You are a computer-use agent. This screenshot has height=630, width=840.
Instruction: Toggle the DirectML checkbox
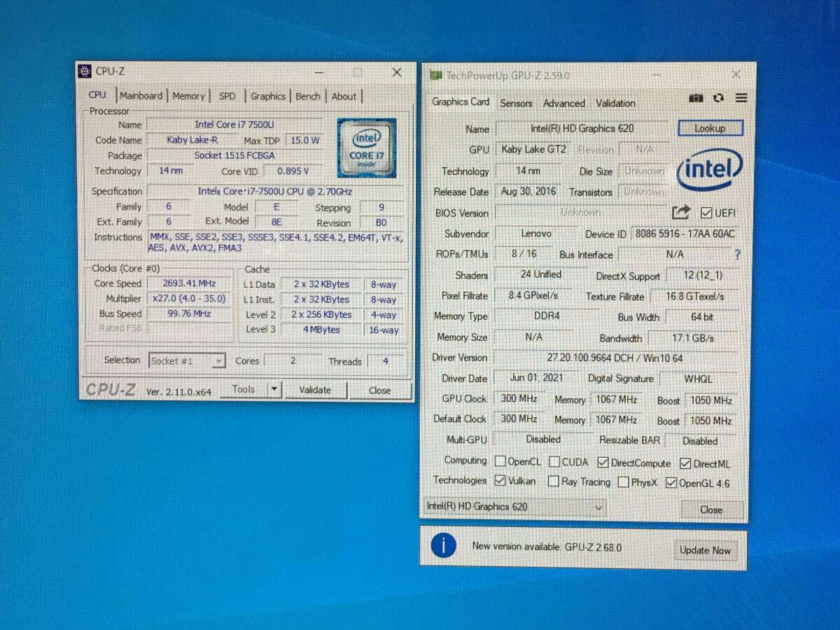click(x=685, y=463)
